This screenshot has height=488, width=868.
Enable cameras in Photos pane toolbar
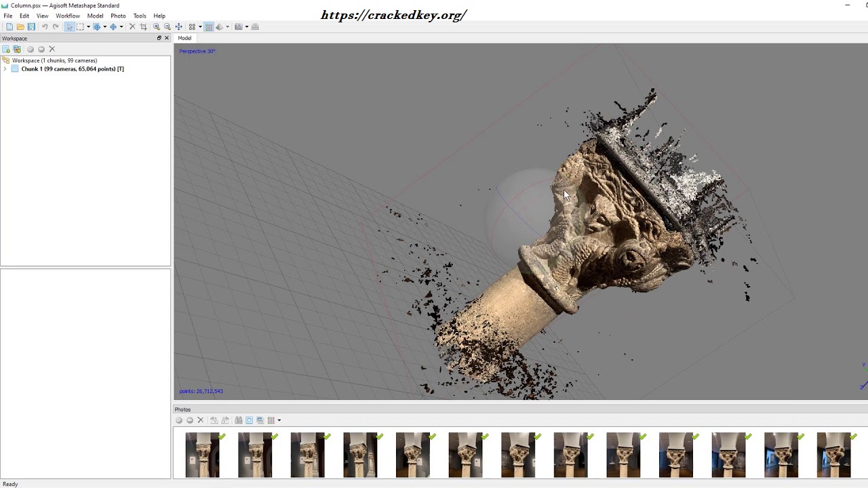point(179,420)
